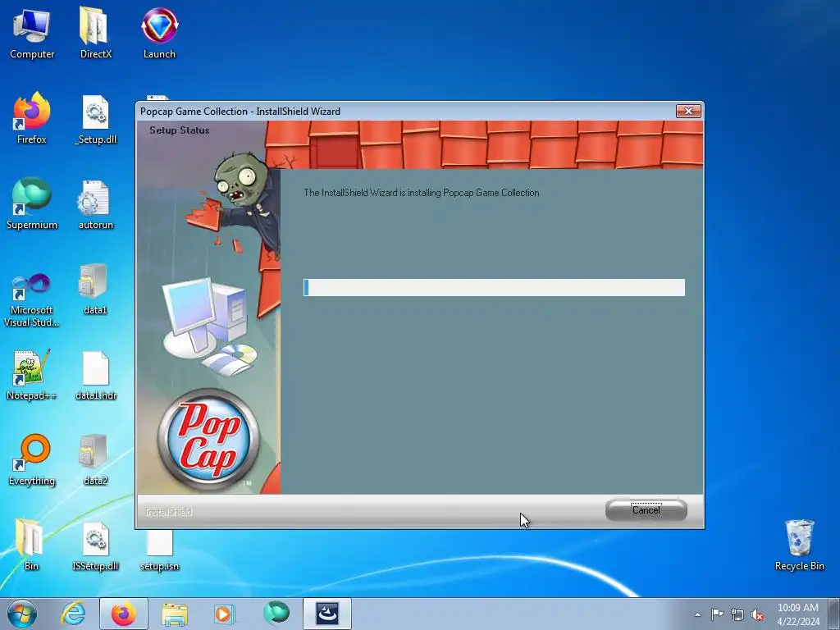This screenshot has height=630, width=840.
Task: Select the ISSetup.dll file icon
Action: [95, 546]
